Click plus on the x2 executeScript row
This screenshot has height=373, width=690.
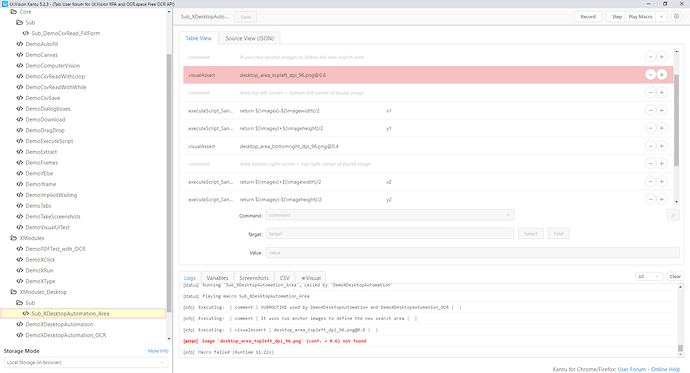(x=661, y=181)
